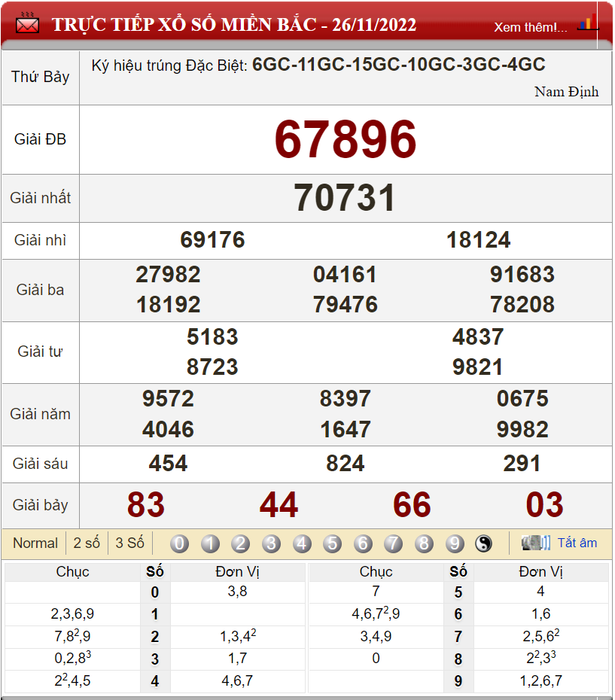
Task: Click Đơn Vị cell 1,2,6,7
Action: [x=540, y=680]
